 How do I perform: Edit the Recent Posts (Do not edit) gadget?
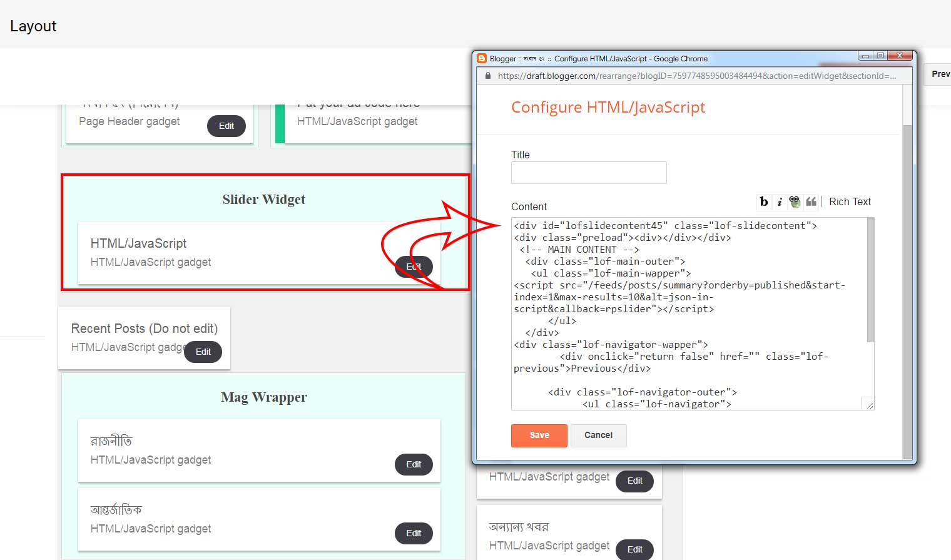click(x=203, y=352)
